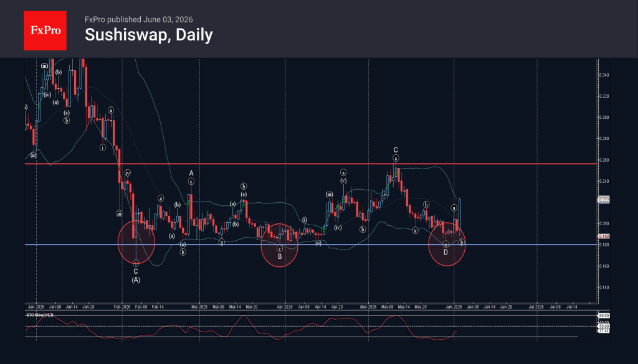Click the Jun-2026 date label
638x364 pixels.
point(454,307)
